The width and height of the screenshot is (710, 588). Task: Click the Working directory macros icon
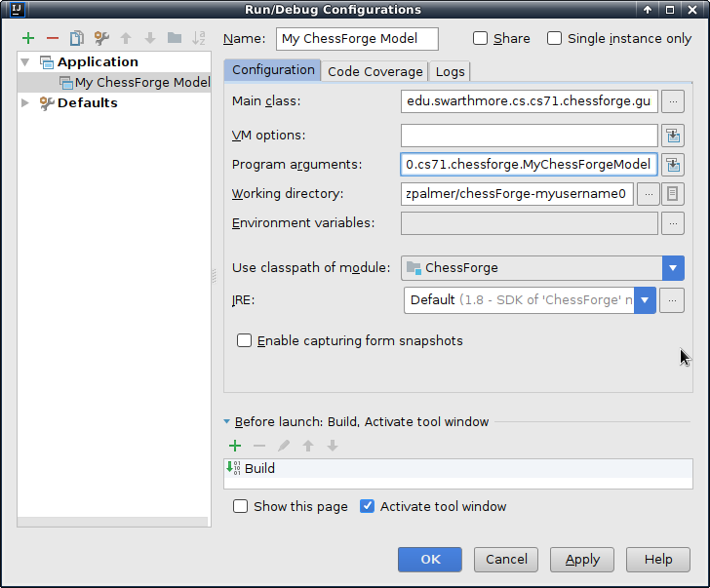672,194
